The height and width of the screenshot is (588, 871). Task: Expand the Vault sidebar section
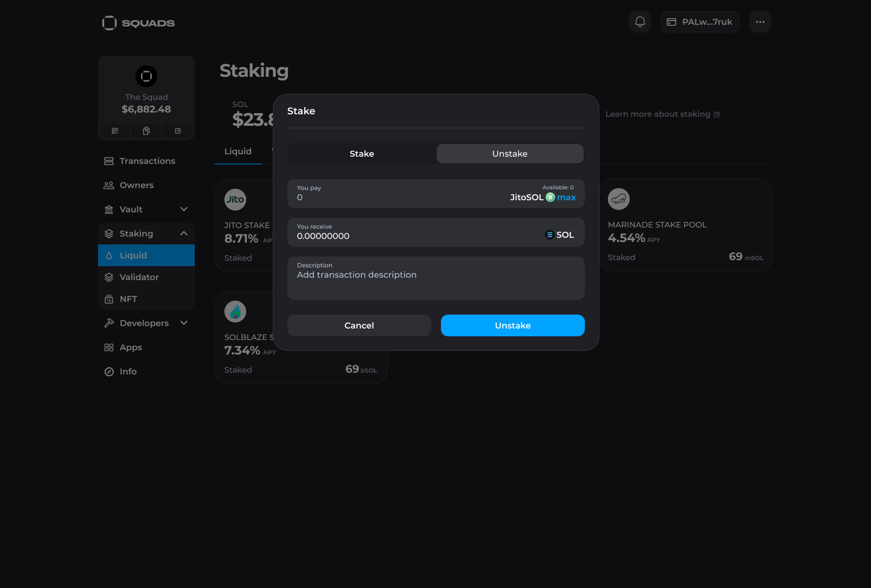click(x=184, y=209)
